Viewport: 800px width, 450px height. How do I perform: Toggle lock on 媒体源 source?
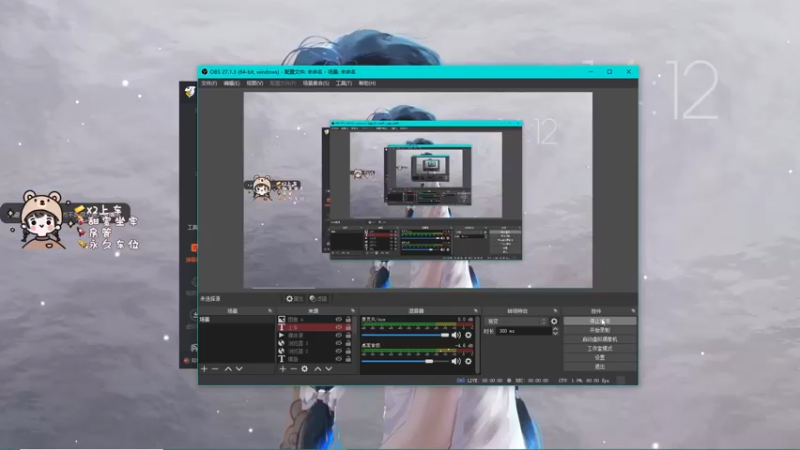[x=348, y=335]
